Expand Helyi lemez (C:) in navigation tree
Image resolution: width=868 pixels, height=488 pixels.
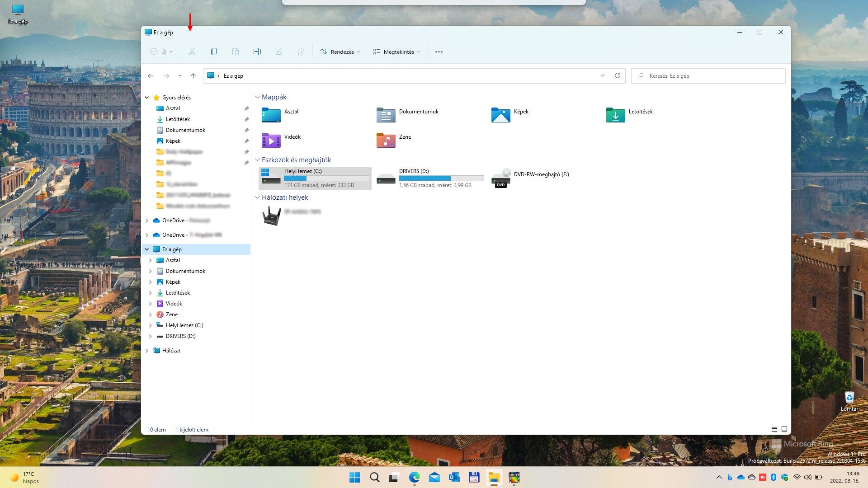[x=151, y=325]
